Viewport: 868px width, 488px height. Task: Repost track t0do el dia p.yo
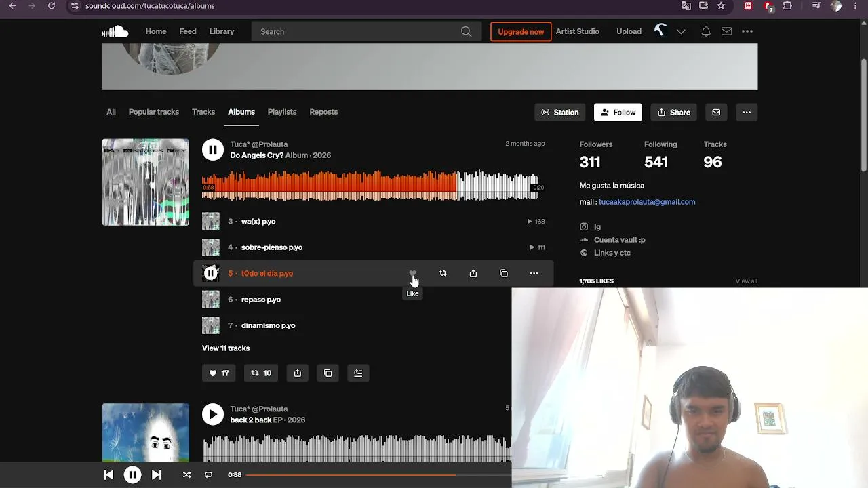click(443, 273)
